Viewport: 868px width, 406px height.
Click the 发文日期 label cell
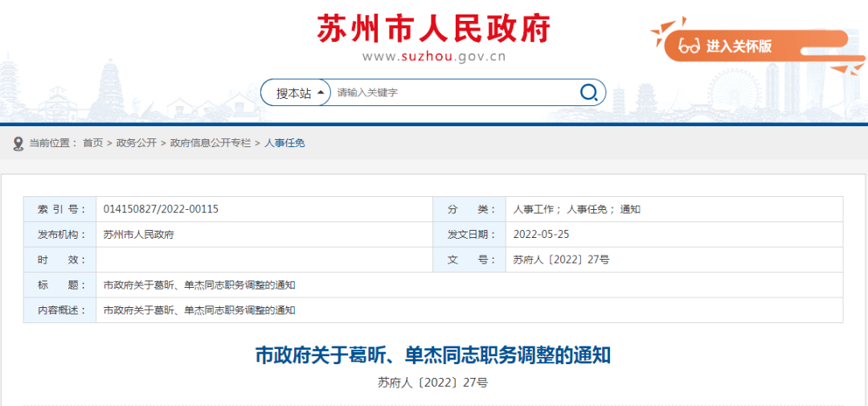pyautogui.click(x=469, y=234)
